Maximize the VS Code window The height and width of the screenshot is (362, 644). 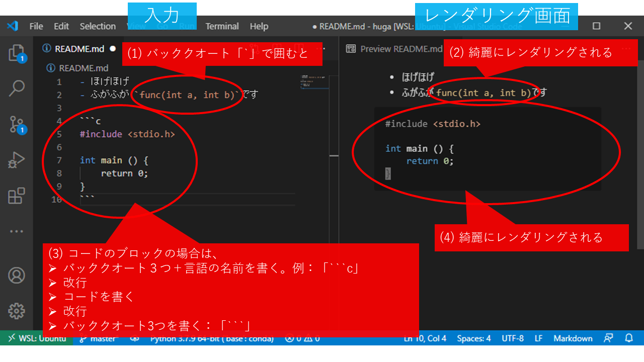coord(596,26)
